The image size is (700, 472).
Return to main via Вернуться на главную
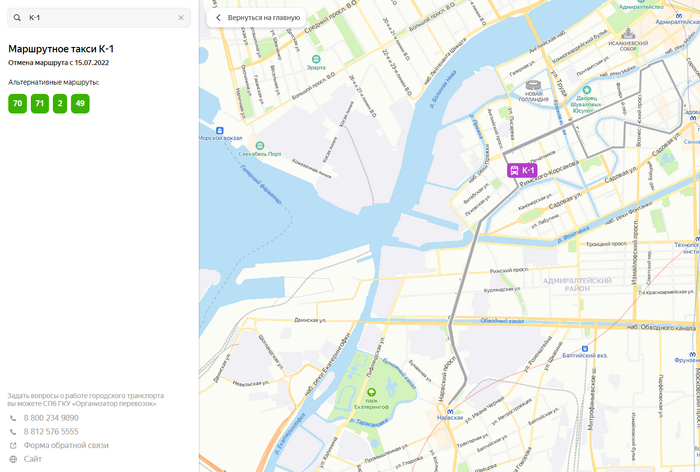(258, 18)
